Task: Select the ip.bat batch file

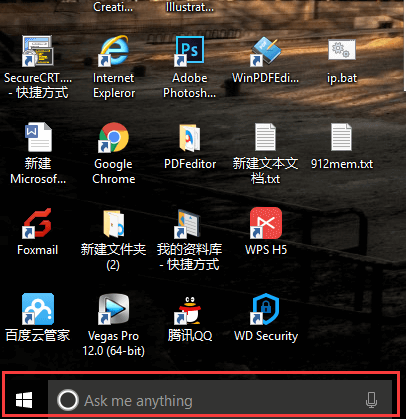Action: tap(342, 50)
